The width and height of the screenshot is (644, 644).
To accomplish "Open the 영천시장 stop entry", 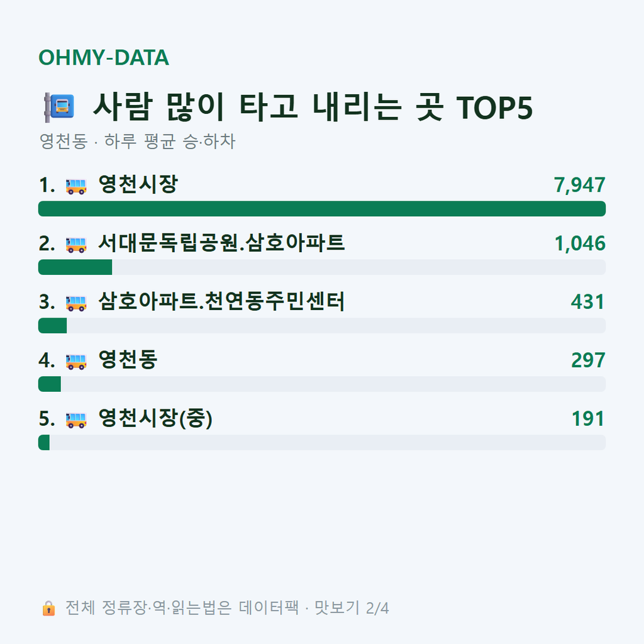I will click(x=138, y=184).
